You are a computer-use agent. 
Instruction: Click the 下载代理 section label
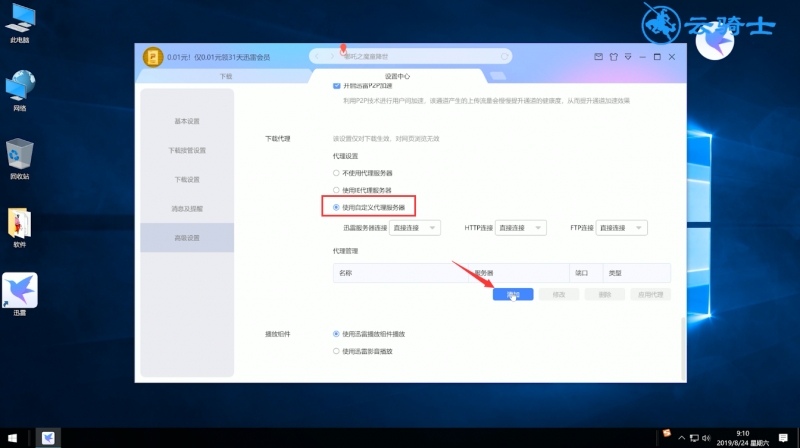(x=278, y=138)
